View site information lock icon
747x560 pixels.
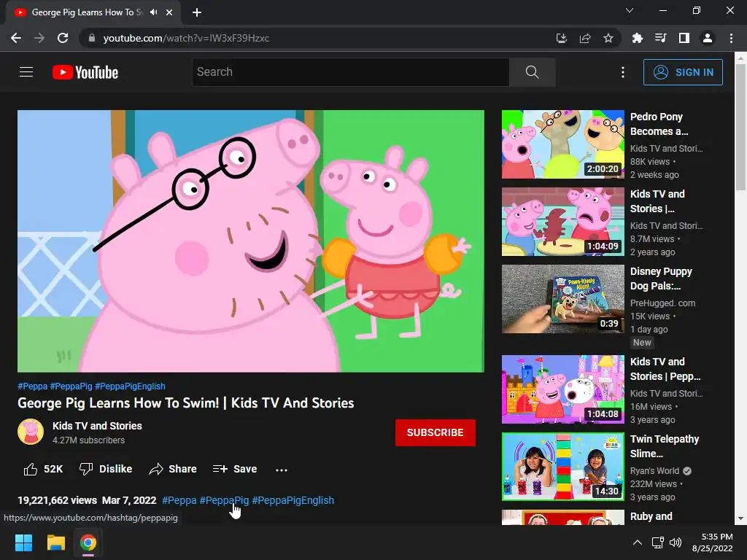[92, 38]
